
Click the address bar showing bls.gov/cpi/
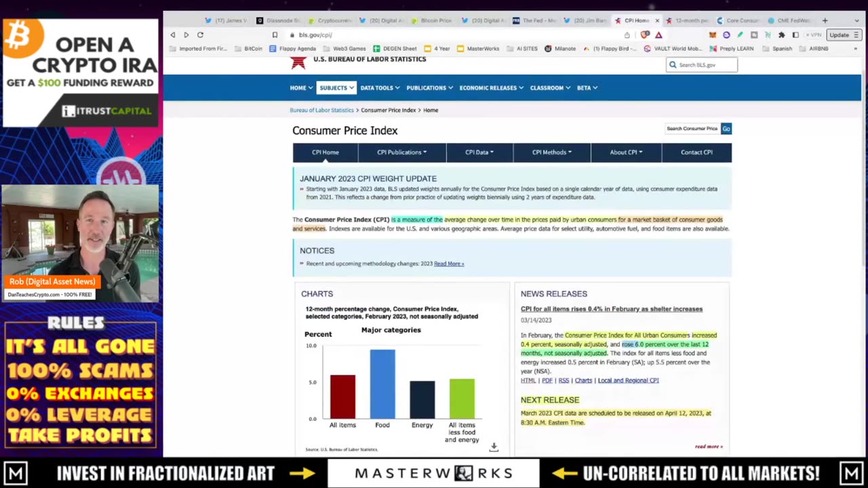pos(454,35)
